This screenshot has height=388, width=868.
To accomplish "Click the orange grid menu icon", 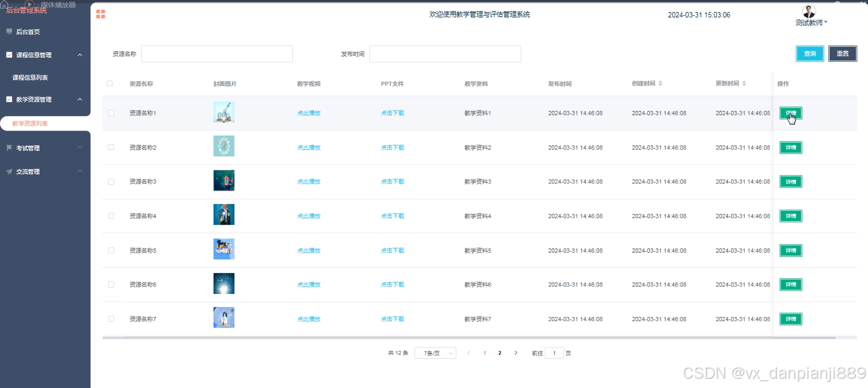I will 101,14.
